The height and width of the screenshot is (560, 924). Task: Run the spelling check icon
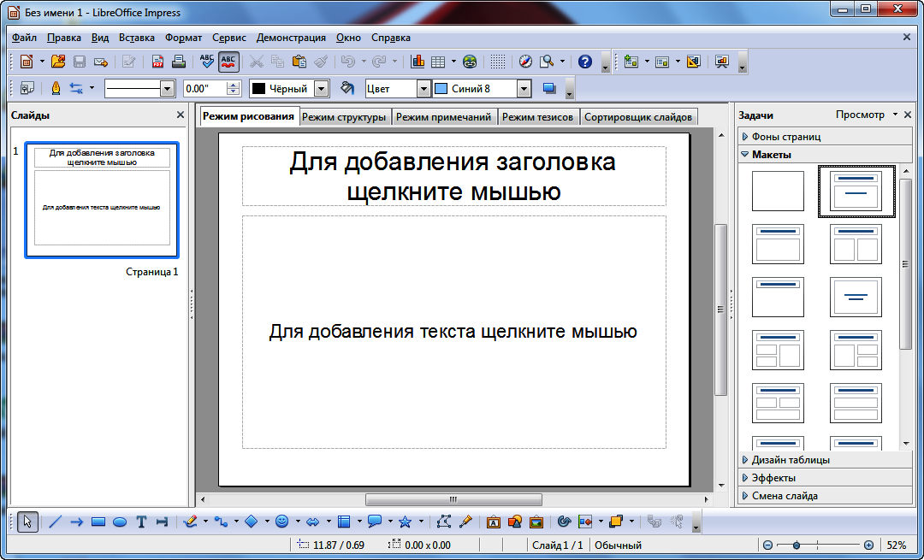coord(207,62)
